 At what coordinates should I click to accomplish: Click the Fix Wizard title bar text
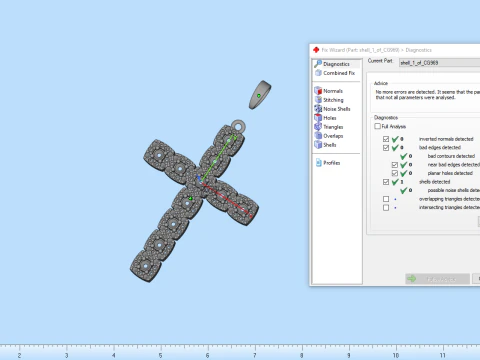pos(377,50)
